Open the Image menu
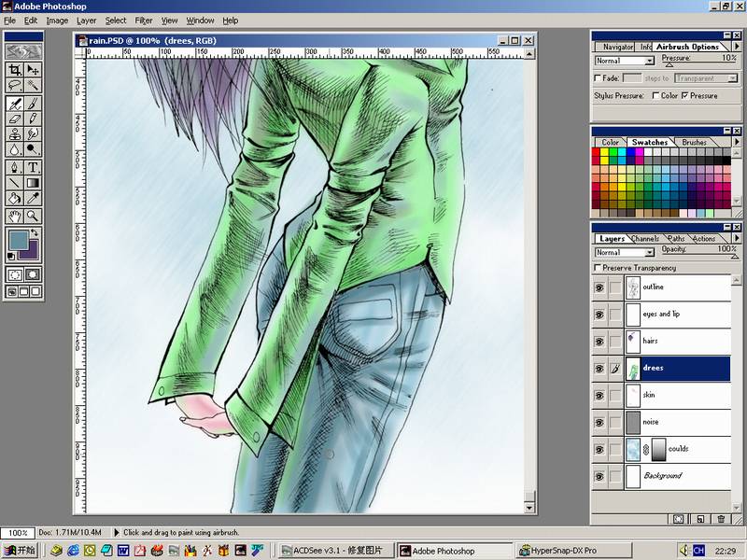This screenshot has width=747, height=560. click(x=57, y=21)
